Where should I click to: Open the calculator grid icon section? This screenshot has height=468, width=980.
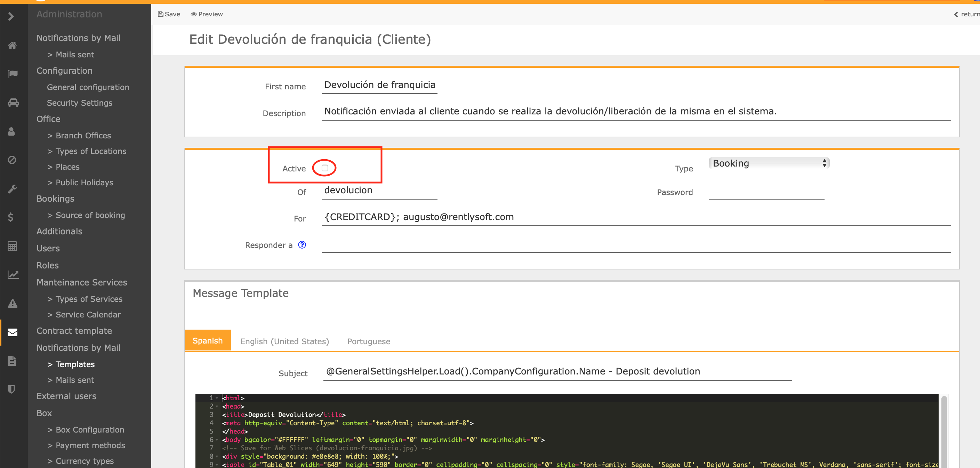(x=12, y=246)
